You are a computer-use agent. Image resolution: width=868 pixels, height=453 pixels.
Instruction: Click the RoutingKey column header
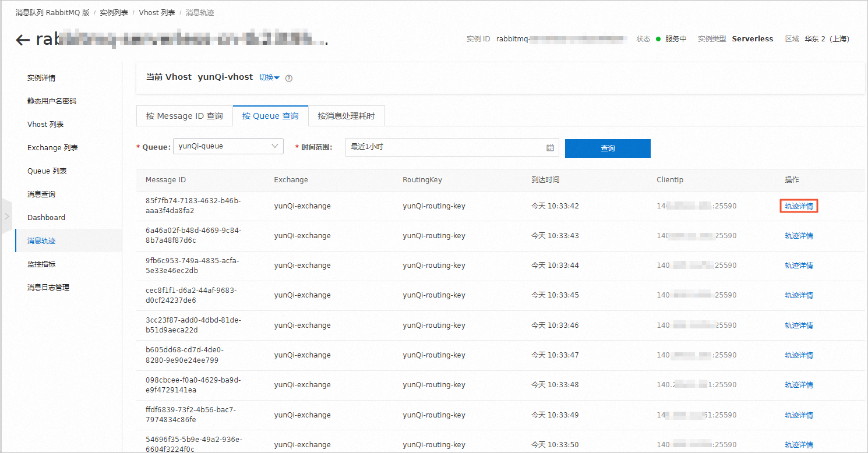[422, 180]
